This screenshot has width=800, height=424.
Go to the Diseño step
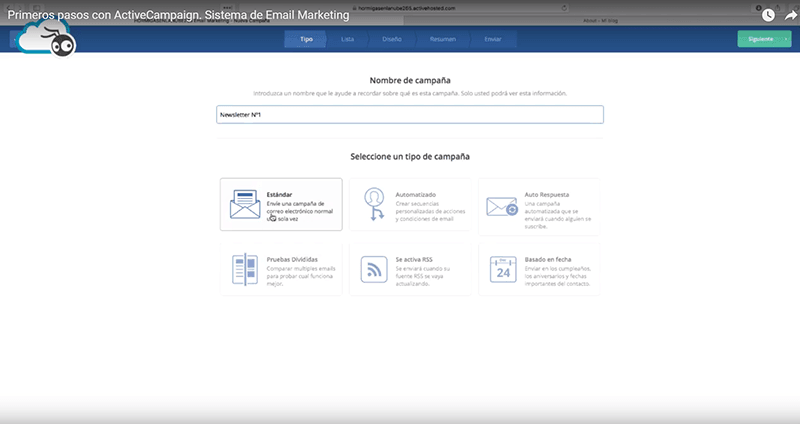392,39
